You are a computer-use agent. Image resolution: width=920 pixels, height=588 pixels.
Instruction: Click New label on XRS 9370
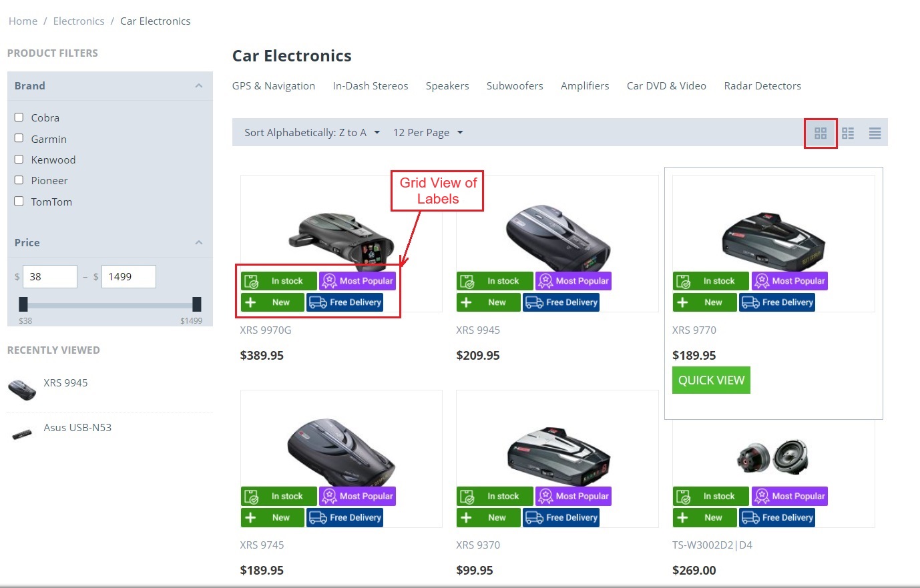pyautogui.click(x=489, y=517)
